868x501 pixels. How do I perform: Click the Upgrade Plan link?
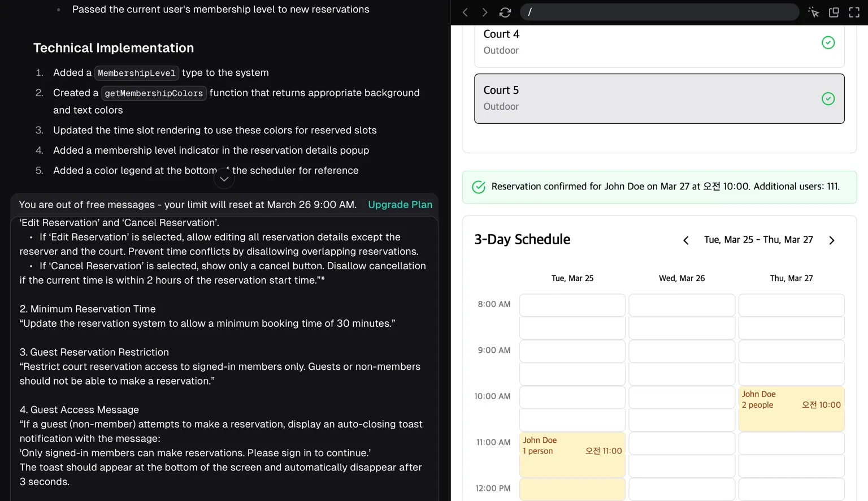[x=400, y=205]
